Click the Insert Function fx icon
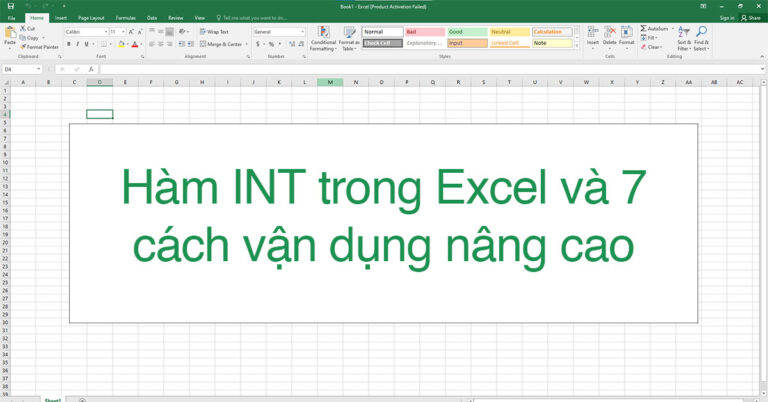 click(93, 69)
